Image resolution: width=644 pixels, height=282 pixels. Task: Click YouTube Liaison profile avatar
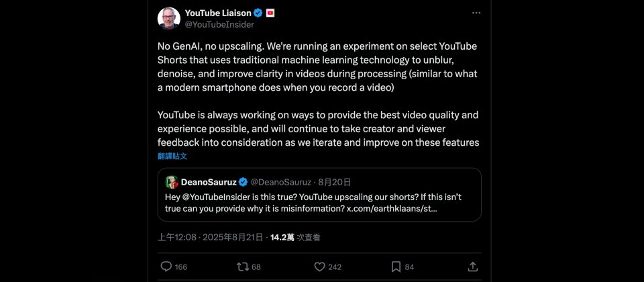[168, 18]
